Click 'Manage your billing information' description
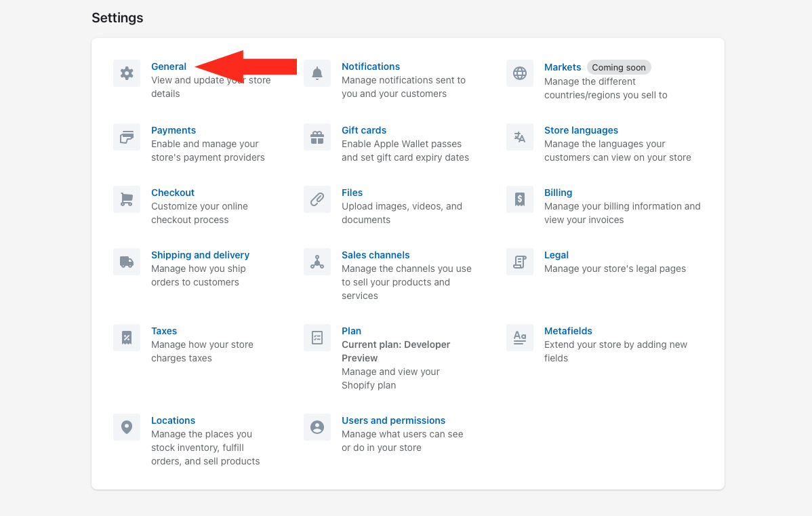The width and height of the screenshot is (812, 516). pos(622,213)
